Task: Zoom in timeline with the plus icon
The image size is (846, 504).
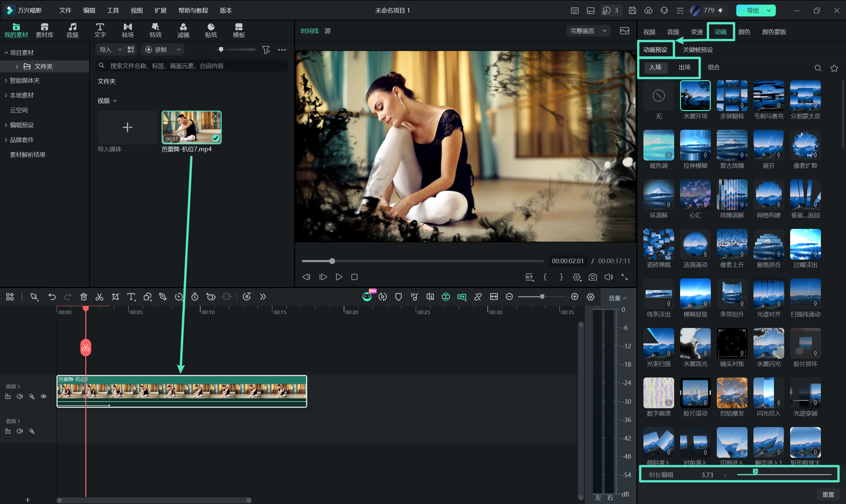Action: 575,297
